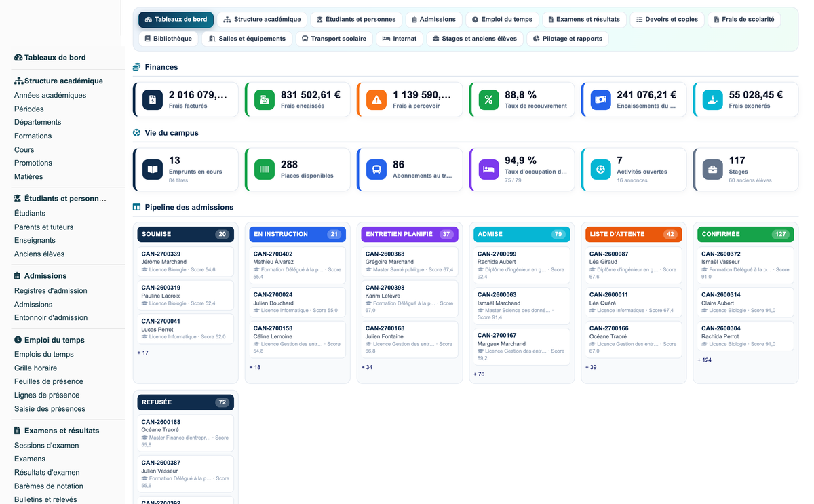Click the sidebar Structure académique hierarchy icon
The image size is (814, 504).
click(x=19, y=81)
